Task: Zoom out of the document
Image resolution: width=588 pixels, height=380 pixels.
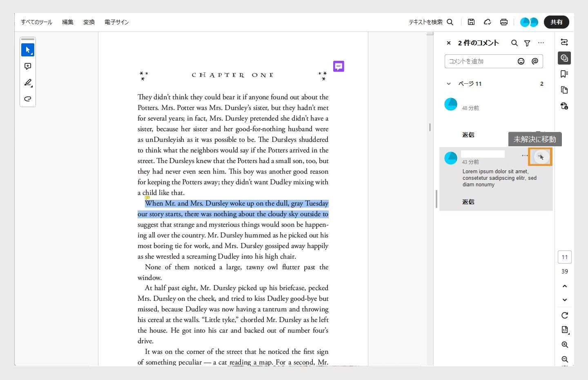Action: click(x=565, y=360)
